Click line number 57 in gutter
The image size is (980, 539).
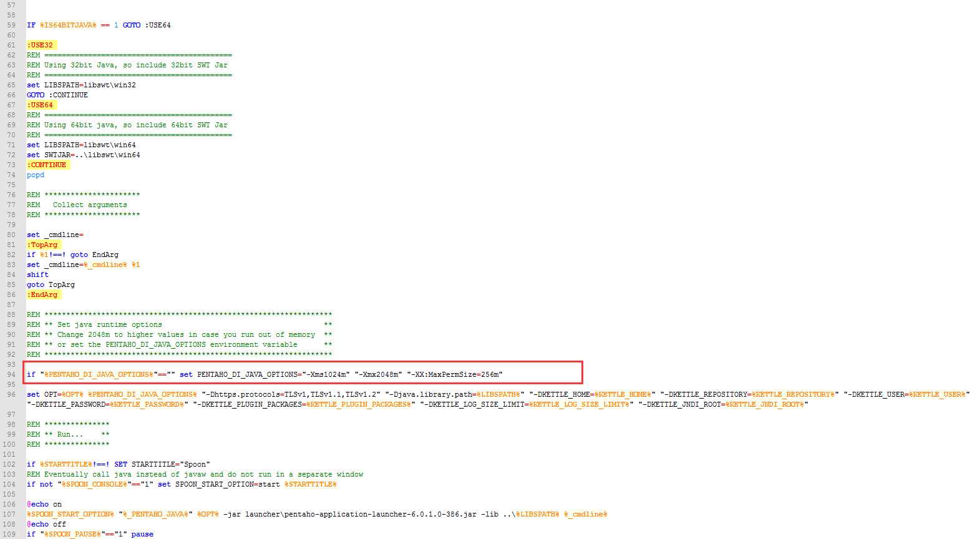tap(11, 5)
